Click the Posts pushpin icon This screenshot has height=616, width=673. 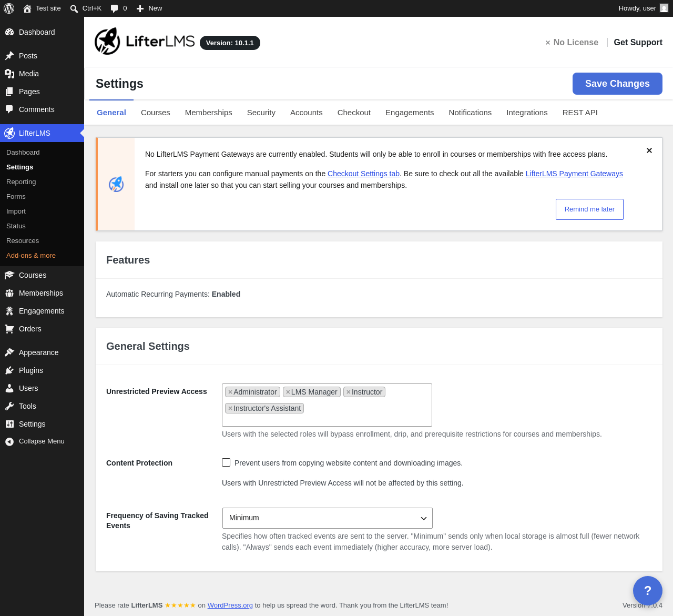click(x=9, y=56)
